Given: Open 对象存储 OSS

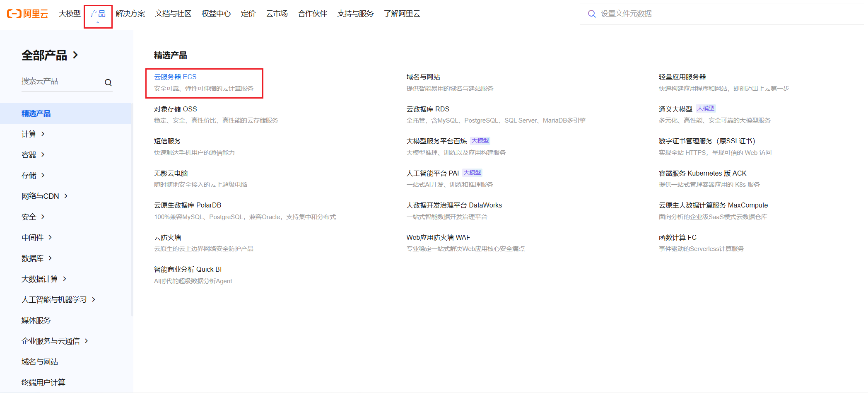Looking at the screenshot, I should [175, 108].
